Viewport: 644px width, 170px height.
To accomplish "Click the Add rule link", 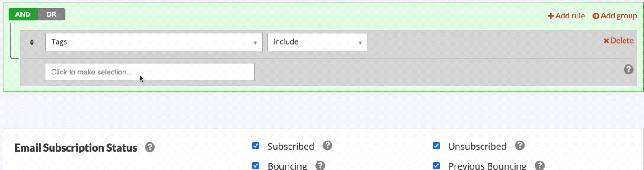I will tap(566, 16).
